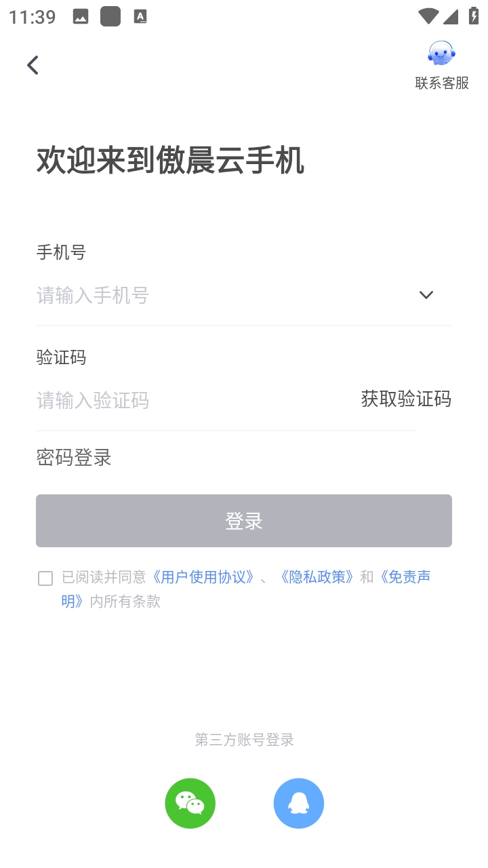Tap 获取验证码 to get code

pyautogui.click(x=406, y=399)
